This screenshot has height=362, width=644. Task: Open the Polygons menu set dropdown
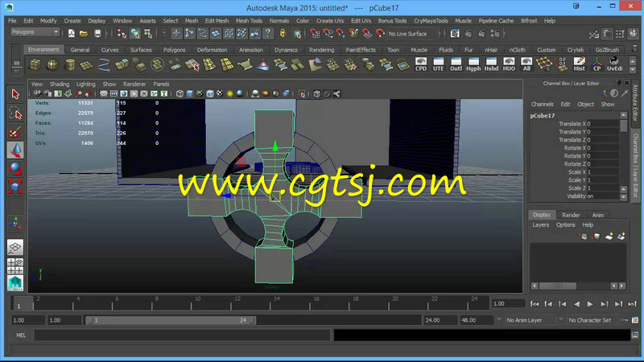point(35,32)
